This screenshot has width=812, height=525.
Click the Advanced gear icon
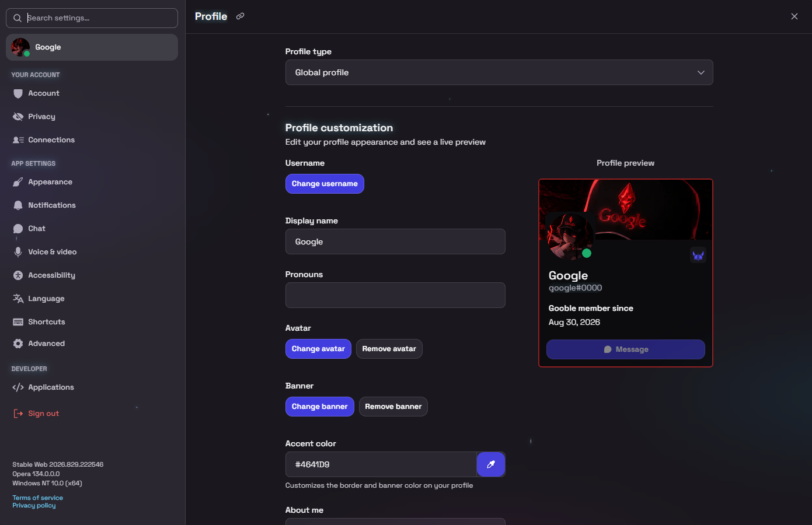(x=18, y=344)
